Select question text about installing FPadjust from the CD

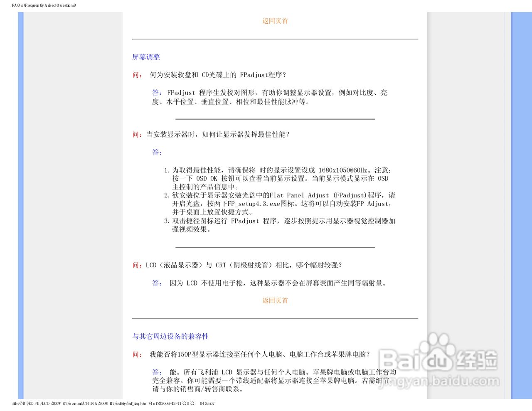[218, 75]
